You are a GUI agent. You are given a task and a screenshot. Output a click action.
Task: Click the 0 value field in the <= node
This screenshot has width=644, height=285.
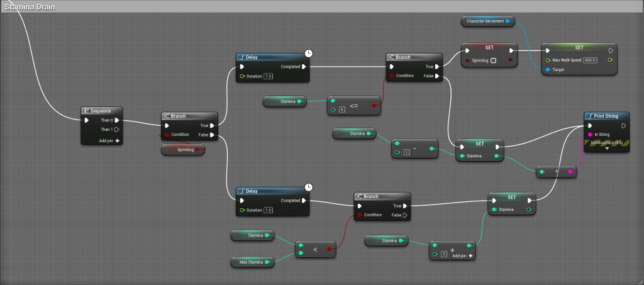[x=343, y=110]
